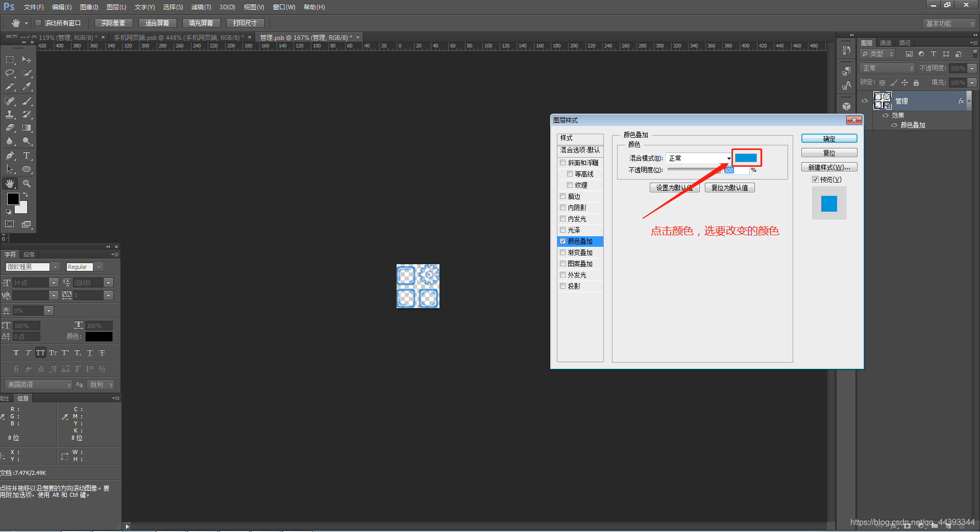Open layer blend mode 正常 dropdown
This screenshot has width=980, height=532.
(x=887, y=68)
